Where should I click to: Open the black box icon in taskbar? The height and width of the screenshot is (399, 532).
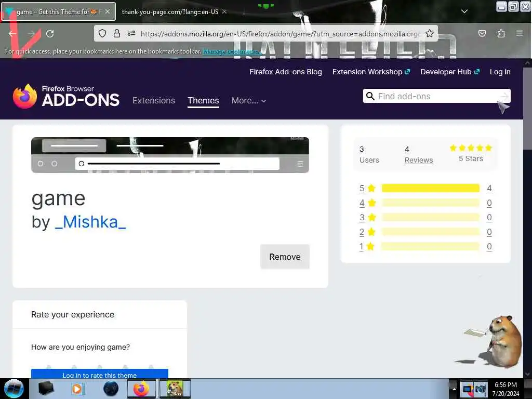[46, 389]
